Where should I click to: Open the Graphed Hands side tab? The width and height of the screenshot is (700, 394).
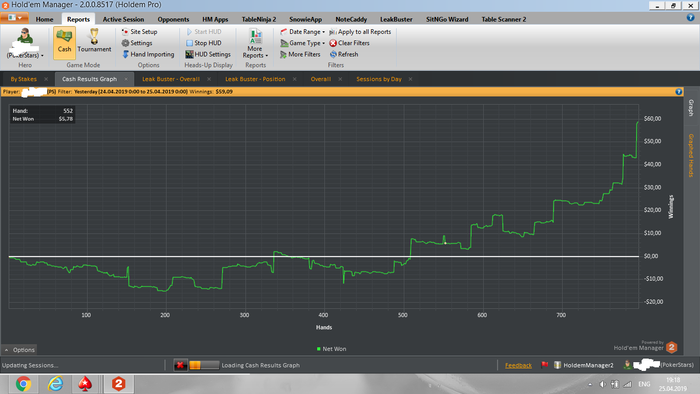[x=691, y=155]
